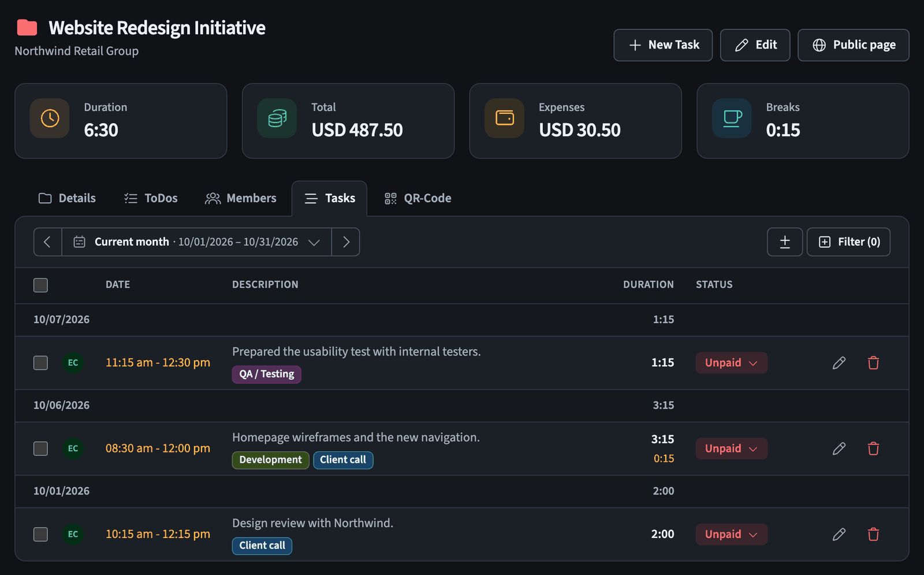924x575 pixels.
Task: Click the wallet icon on Expenses card
Action: (x=505, y=118)
